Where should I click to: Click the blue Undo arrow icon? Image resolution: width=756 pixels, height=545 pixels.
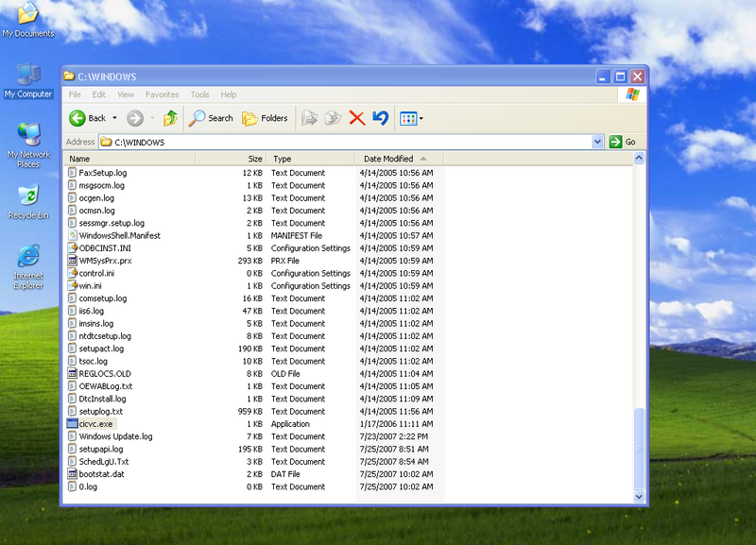coord(381,118)
